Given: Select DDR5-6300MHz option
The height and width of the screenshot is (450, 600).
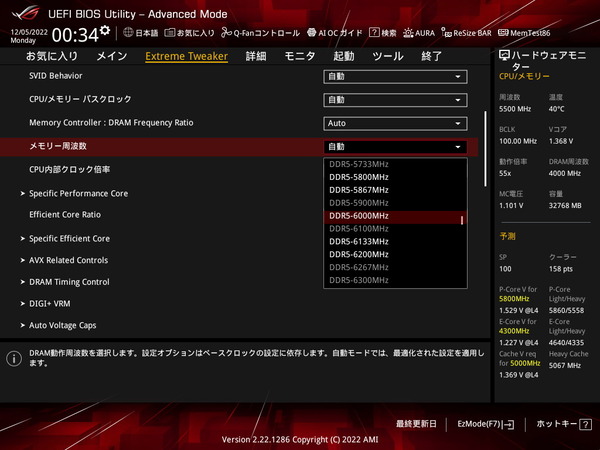Looking at the screenshot, I should 395,280.
